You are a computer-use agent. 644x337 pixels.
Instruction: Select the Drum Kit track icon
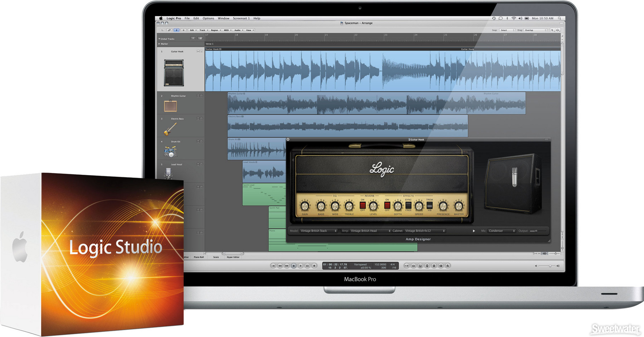click(170, 152)
